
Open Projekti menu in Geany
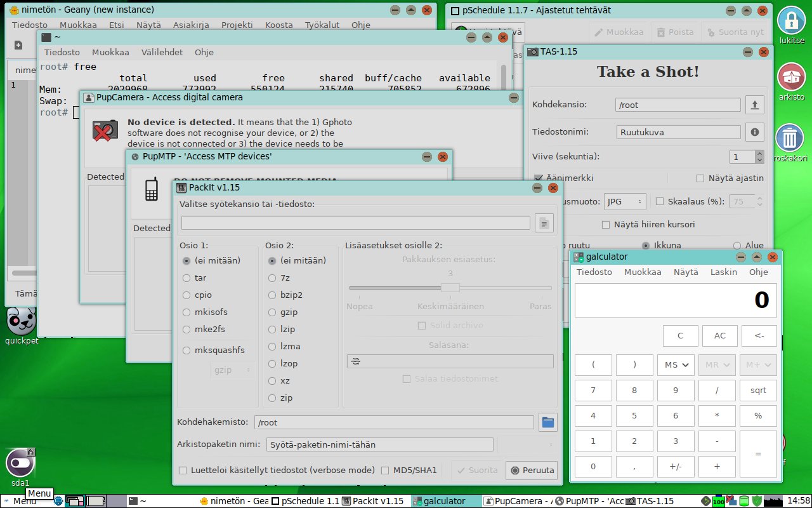[237, 25]
